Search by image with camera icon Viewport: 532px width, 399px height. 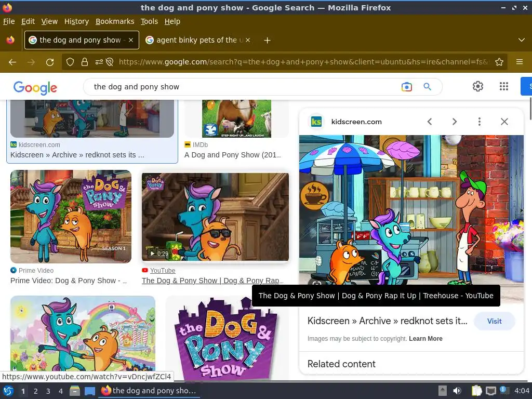(x=406, y=87)
